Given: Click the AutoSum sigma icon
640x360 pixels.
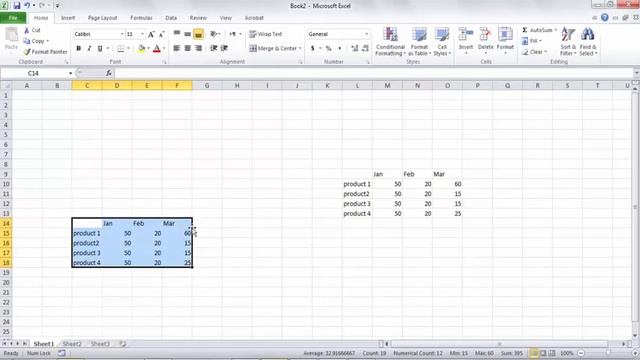Looking at the screenshot, I should (525, 30).
